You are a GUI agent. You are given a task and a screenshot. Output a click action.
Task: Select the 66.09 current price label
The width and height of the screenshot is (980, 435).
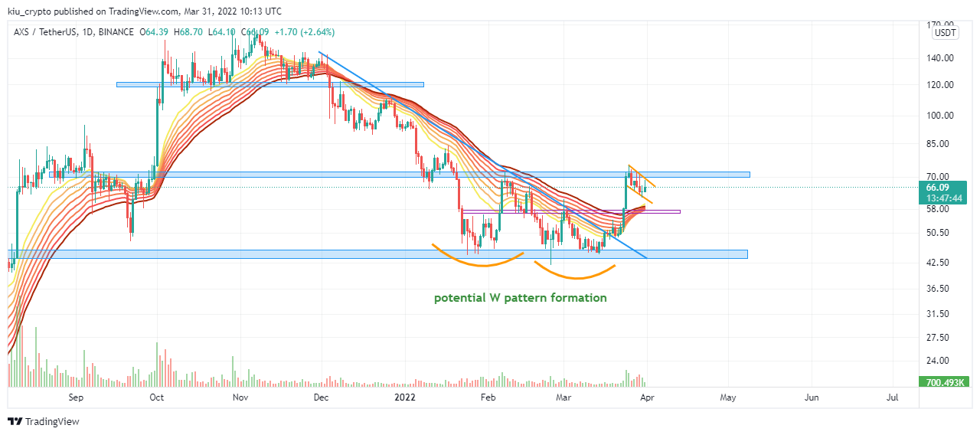tap(937, 187)
